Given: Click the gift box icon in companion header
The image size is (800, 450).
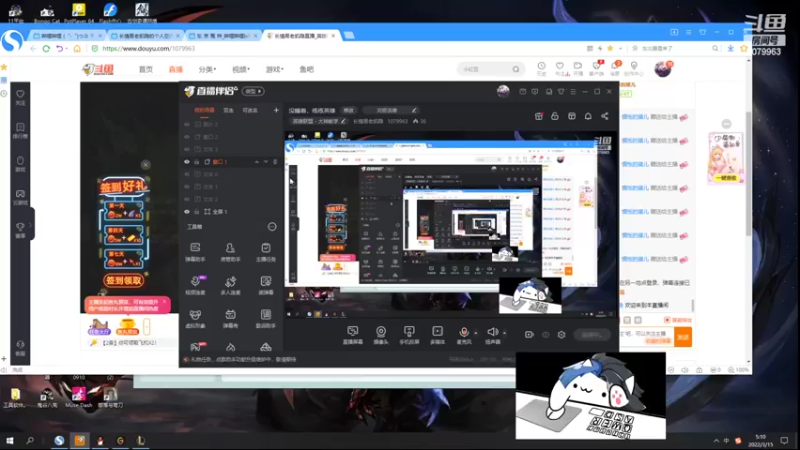Looking at the screenshot, I should pos(539,116).
